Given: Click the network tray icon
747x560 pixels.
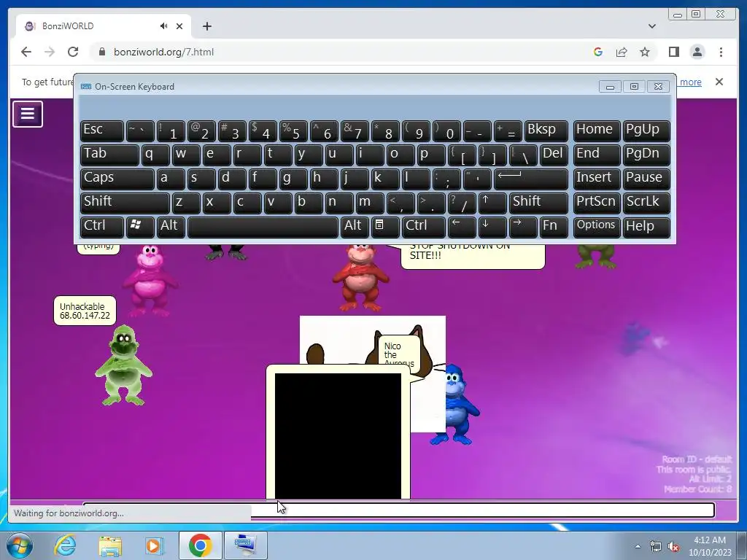Looking at the screenshot, I should pyautogui.click(x=656, y=546).
